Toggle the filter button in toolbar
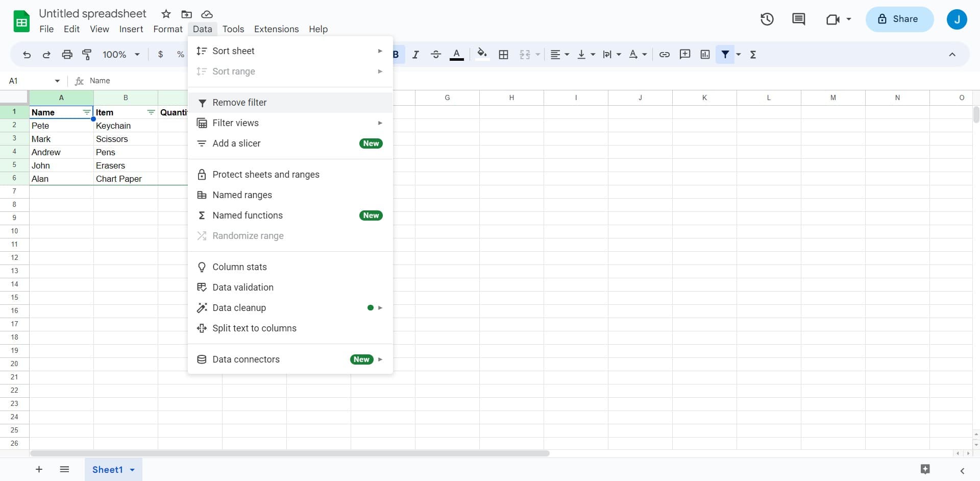This screenshot has height=481, width=980. pyautogui.click(x=725, y=55)
